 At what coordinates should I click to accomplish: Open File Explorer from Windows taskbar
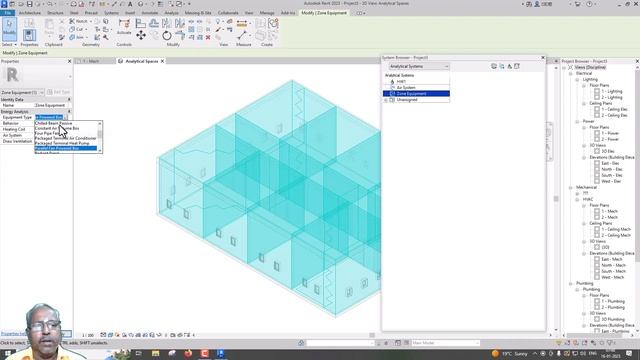[156, 353]
